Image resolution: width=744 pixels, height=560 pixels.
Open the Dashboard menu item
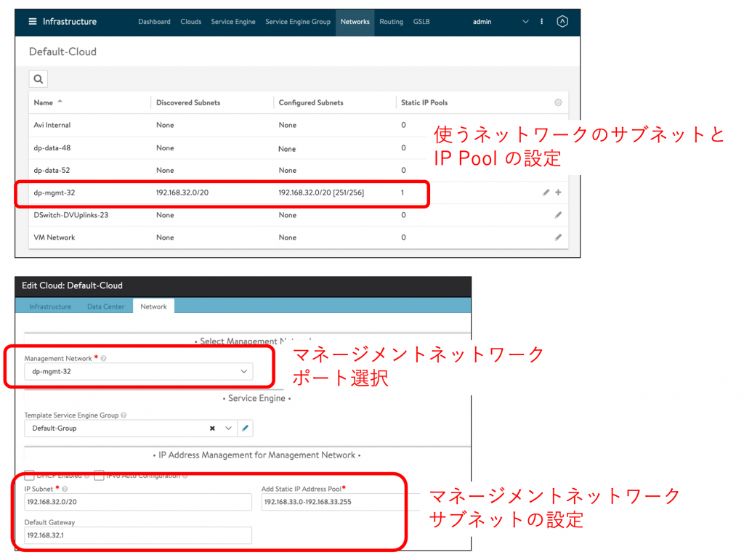154,22
